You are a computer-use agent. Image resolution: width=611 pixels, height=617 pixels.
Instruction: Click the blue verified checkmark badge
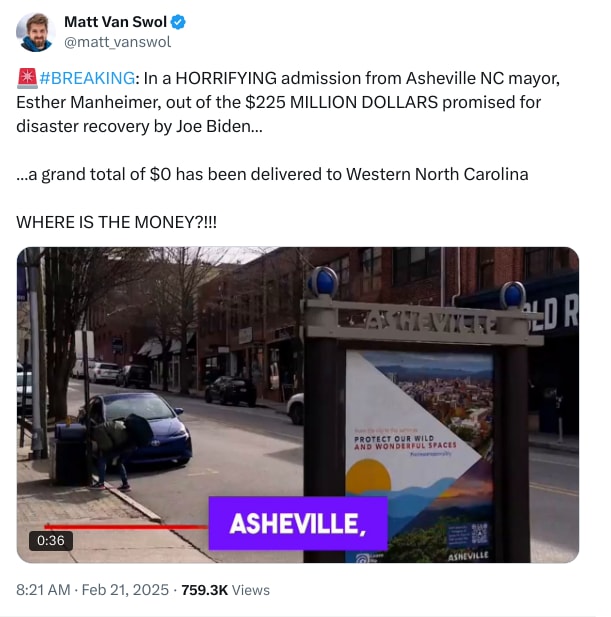pyautogui.click(x=179, y=22)
